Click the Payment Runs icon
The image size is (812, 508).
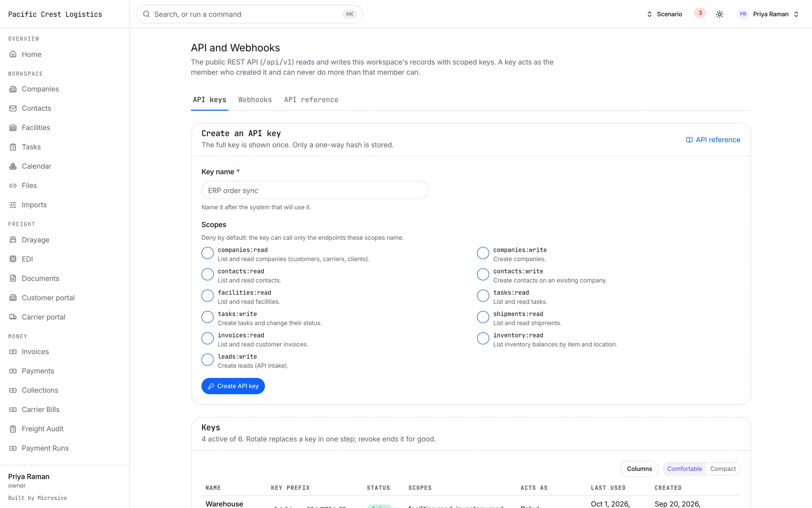coord(13,448)
